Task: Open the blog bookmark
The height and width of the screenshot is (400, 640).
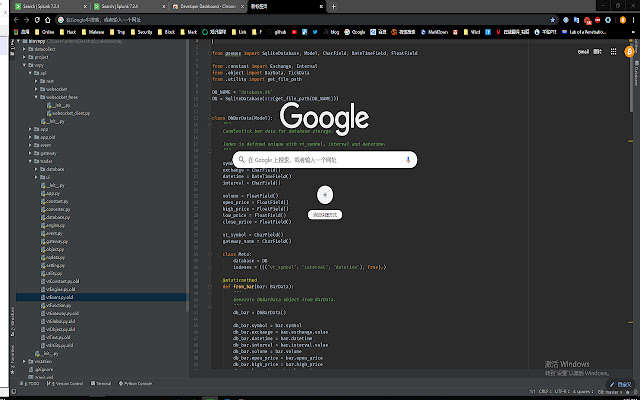Action: click(x=331, y=32)
